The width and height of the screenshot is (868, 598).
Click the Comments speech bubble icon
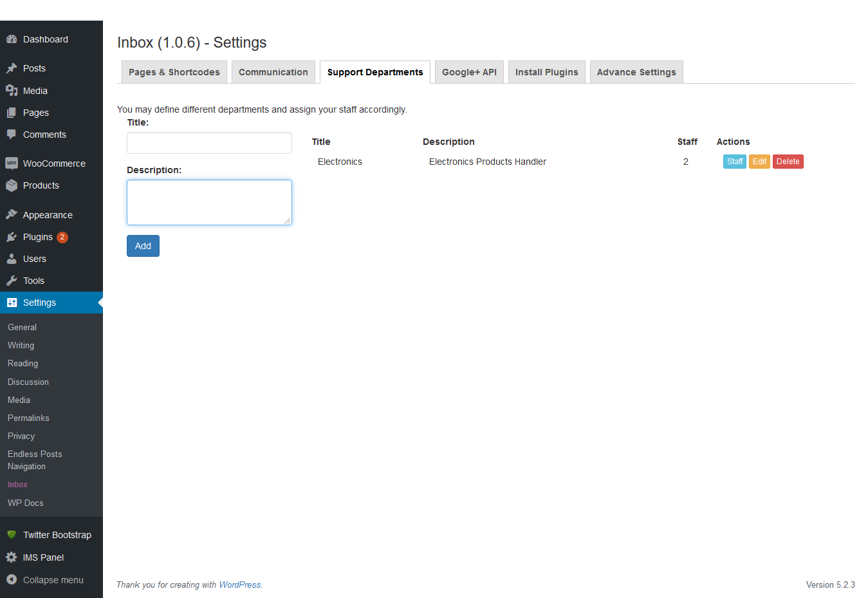pyautogui.click(x=12, y=135)
